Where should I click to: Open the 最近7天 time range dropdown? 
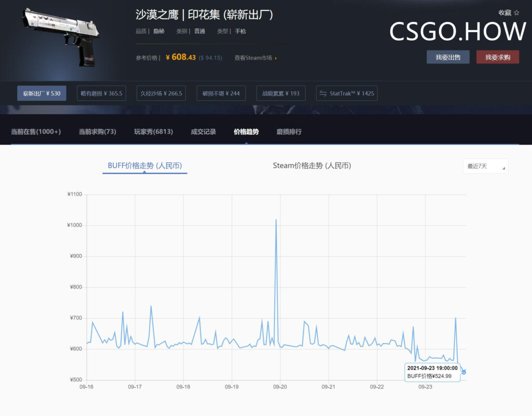pos(486,166)
